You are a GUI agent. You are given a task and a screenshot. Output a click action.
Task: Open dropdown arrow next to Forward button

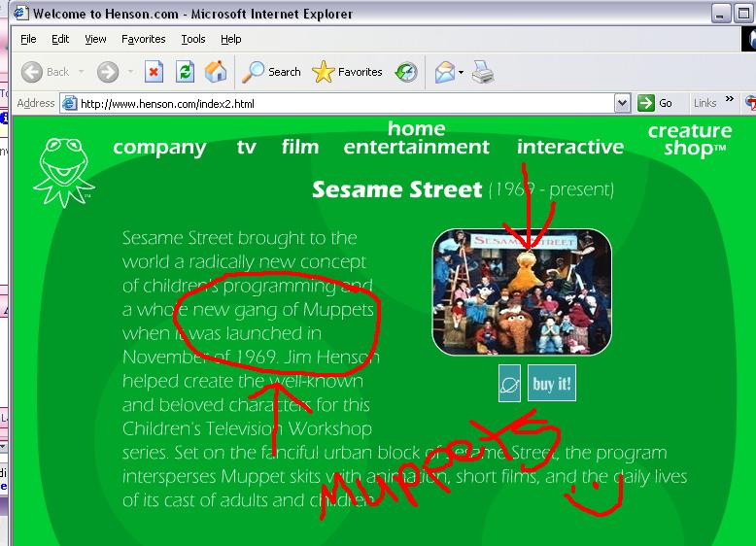pos(130,72)
